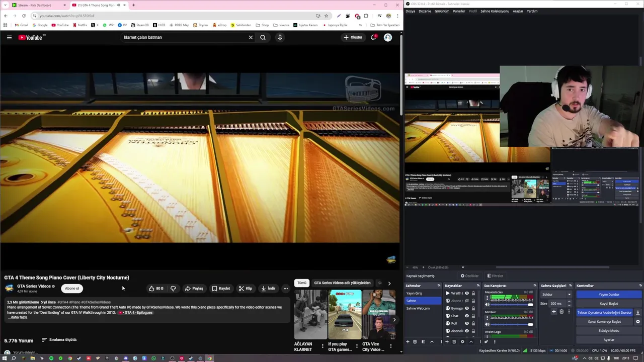Viewport: 644px width, 362px height.
Task: Select Yayın Giriş scene
Action: pyautogui.click(x=423, y=293)
